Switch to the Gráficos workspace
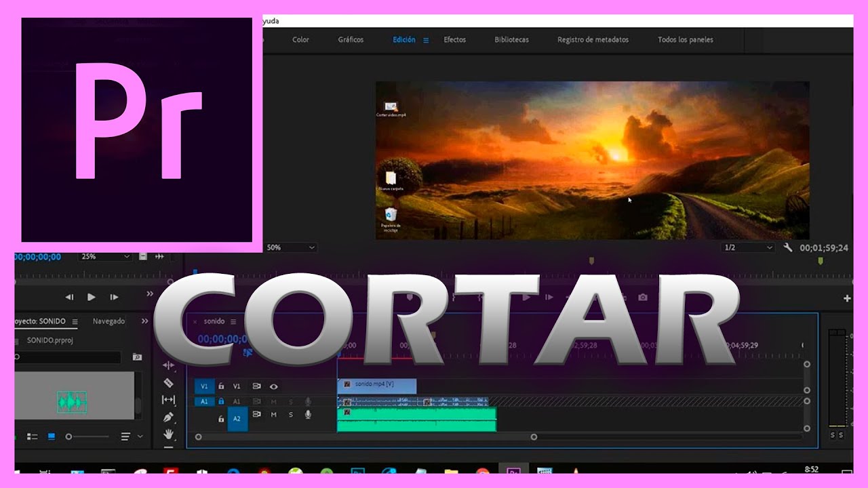868x488 pixels. point(351,40)
